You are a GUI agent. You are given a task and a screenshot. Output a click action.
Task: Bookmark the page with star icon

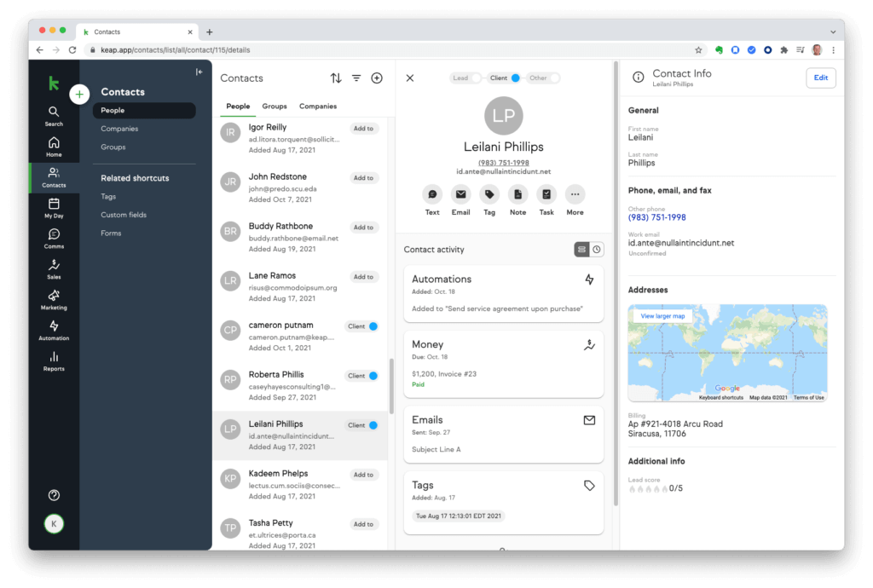[x=698, y=50]
